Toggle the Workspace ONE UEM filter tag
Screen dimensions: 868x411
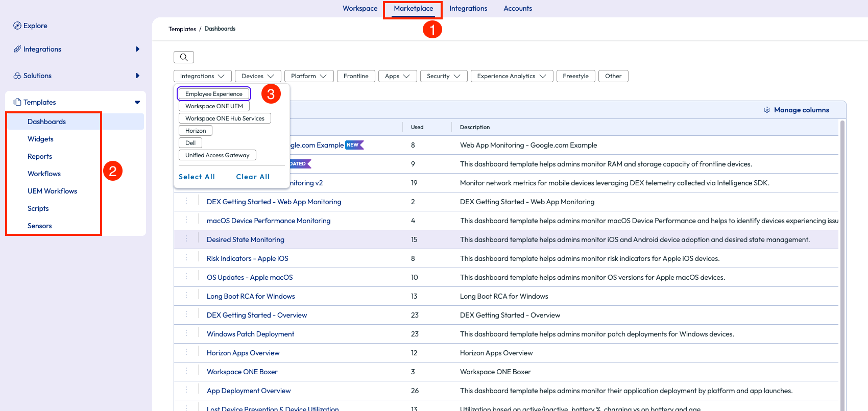point(214,106)
